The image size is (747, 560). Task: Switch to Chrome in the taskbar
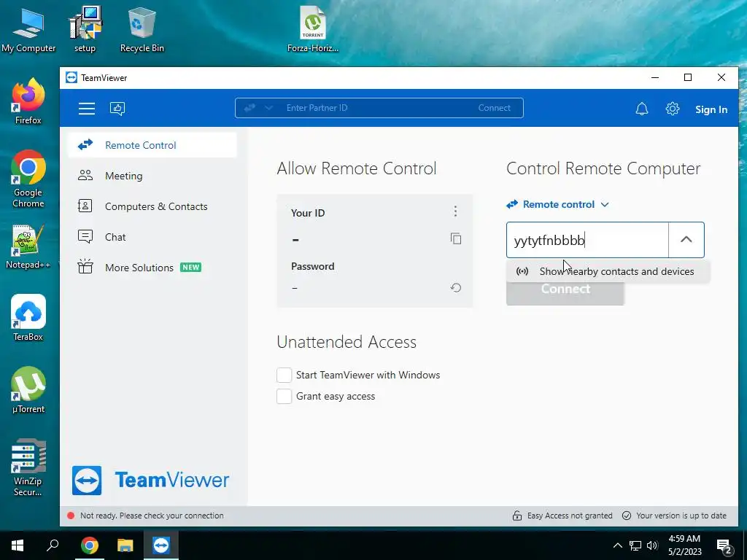click(89, 545)
